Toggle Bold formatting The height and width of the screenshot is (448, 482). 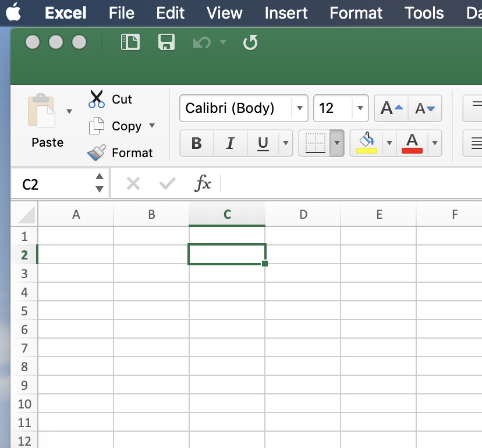197,143
